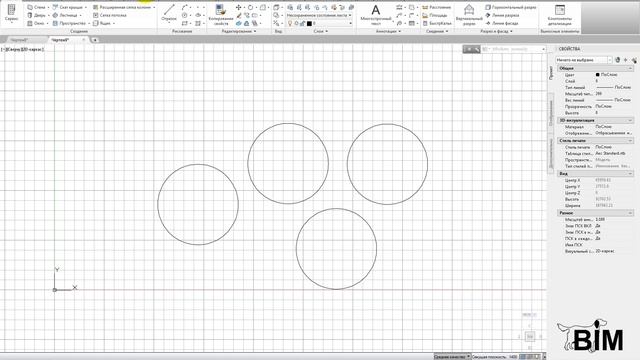640x360 pixels.
Task: Click the Расширенная сетка колонн tool
Action: [122, 7]
